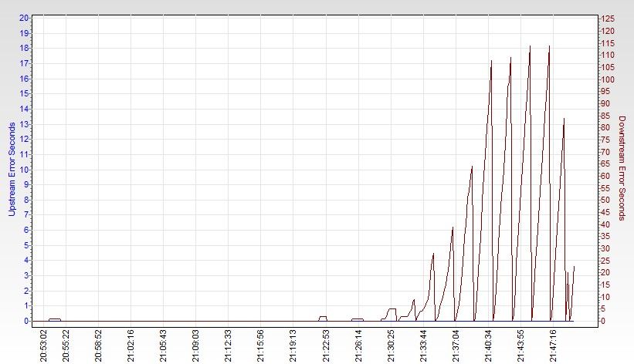
Task: Click downstream axis value 75
Action: click(x=605, y=140)
